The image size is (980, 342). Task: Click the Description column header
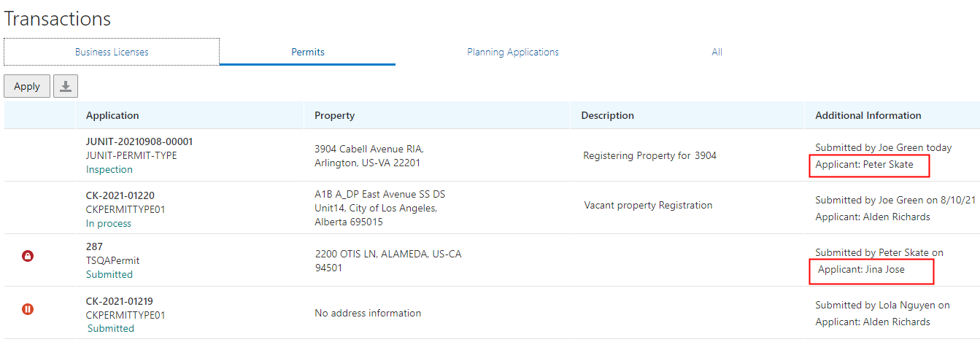click(x=607, y=115)
